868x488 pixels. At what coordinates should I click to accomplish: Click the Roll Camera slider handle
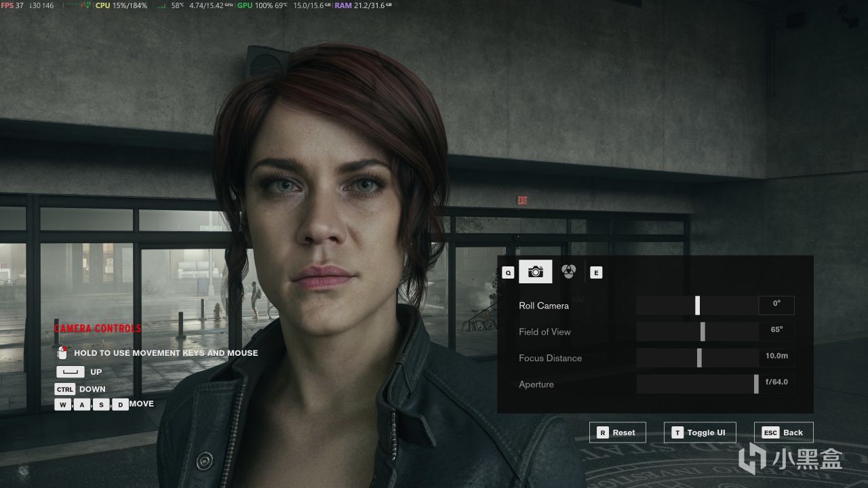tap(697, 306)
